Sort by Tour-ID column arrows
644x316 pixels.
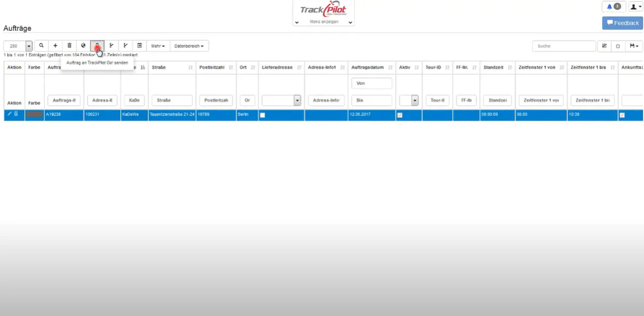coord(447,67)
